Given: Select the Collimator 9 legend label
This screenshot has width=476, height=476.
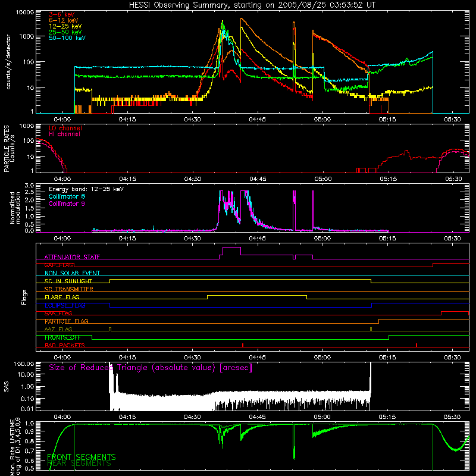Looking at the screenshot, I should pos(67,203).
